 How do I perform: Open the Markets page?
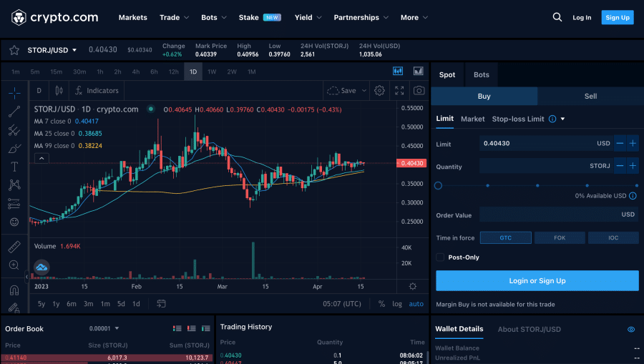[x=132, y=18]
